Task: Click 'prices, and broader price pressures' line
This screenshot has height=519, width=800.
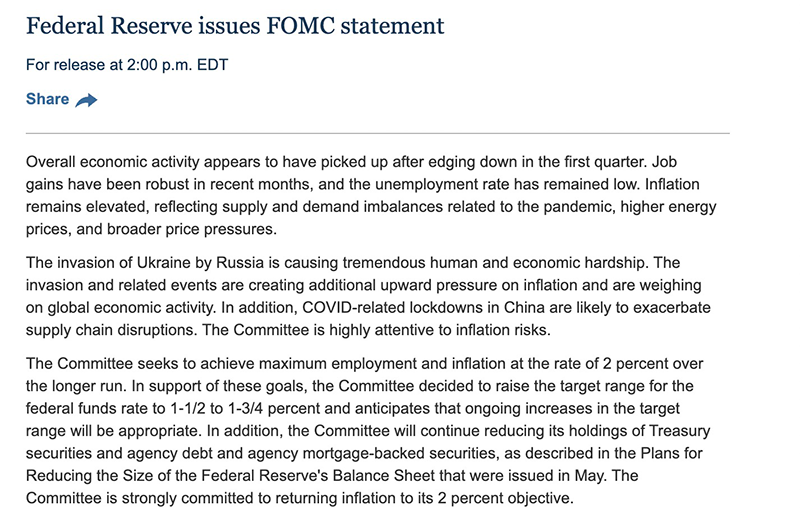Action: [152, 229]
